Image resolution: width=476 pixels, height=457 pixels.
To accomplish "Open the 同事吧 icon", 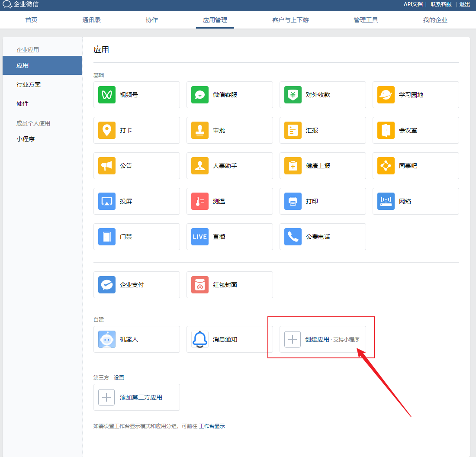I will [386, 166].
